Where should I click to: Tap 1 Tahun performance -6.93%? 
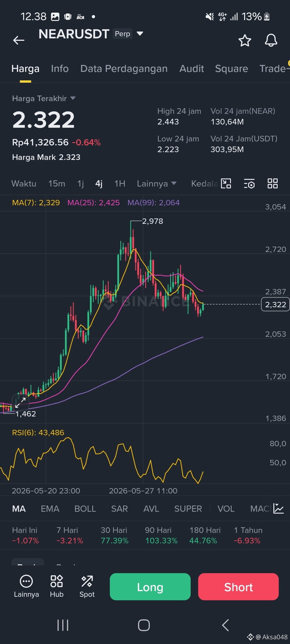(247, 540)
